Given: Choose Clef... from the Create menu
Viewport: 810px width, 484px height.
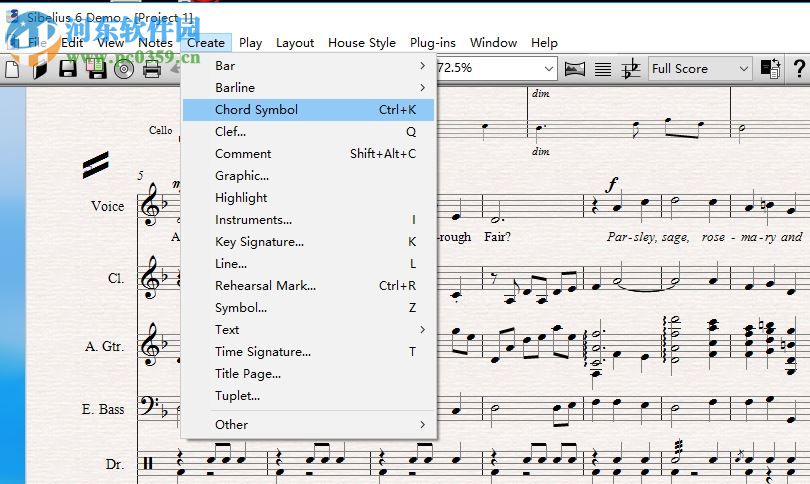Looking at the screenshot, I should coord(308,132).
